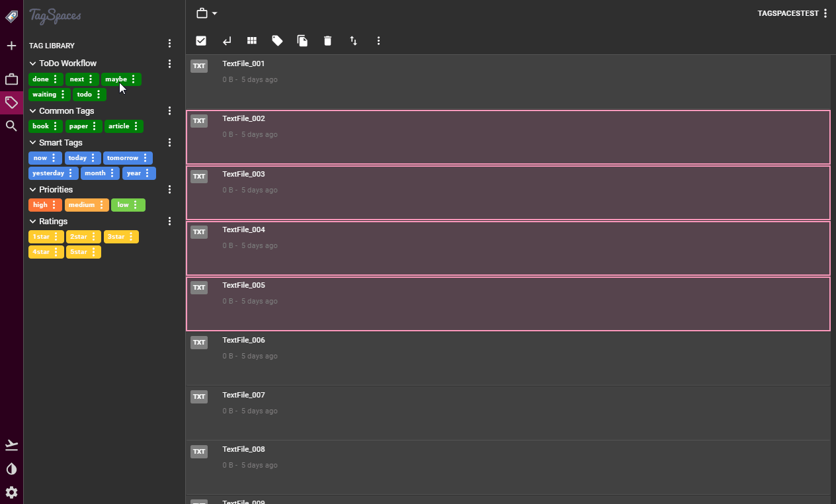Switch to grid view icon
The height and width of the screenshot is (504, 836).
pyautogui.click(x=252, y=41)
